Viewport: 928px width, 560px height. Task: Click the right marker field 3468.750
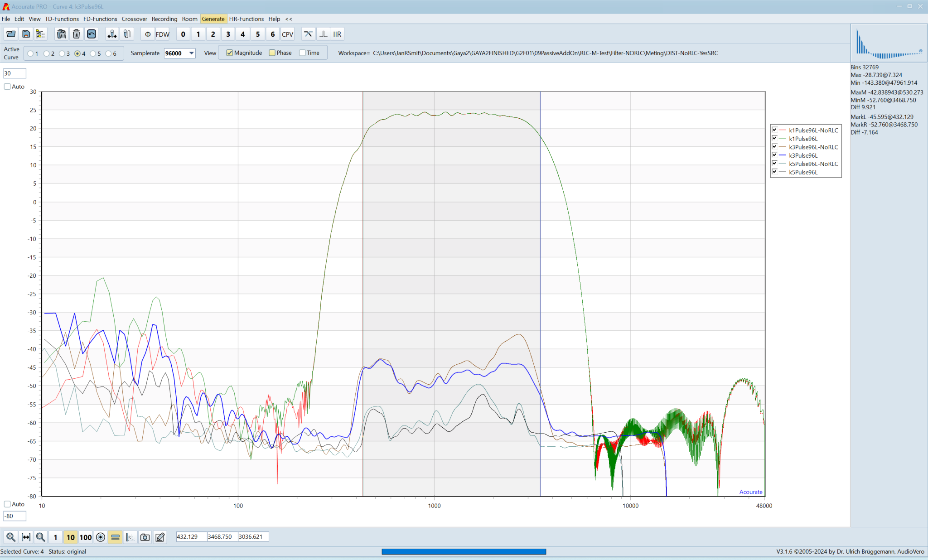[x=222, y=537]
